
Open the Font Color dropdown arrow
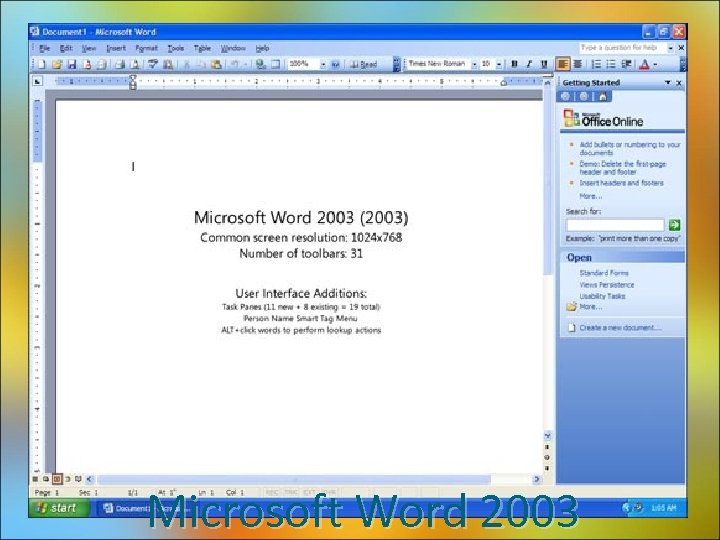(655, 64)
